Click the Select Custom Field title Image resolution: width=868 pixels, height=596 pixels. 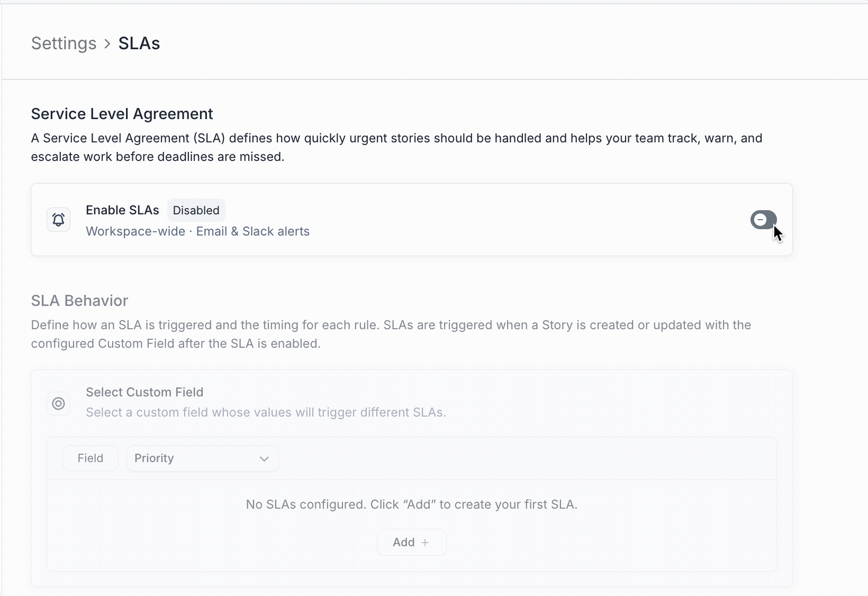tap(144, 392)
